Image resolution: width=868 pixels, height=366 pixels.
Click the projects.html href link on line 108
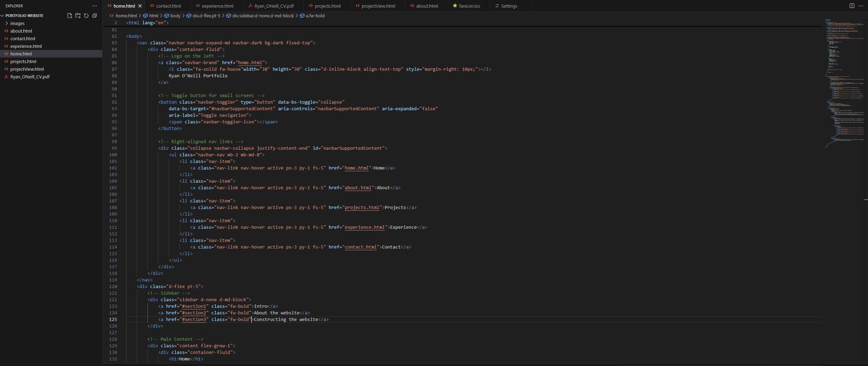pos(362,207)
